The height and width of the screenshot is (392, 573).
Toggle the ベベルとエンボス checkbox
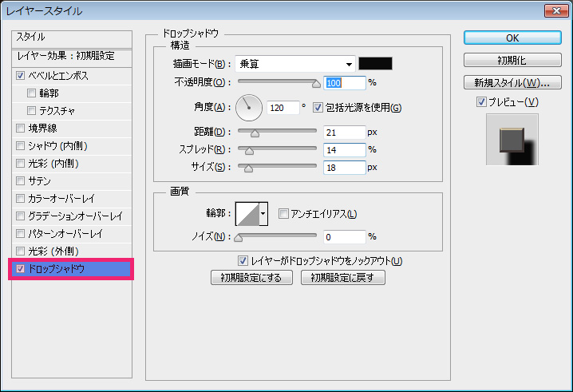tap(20, 76)
